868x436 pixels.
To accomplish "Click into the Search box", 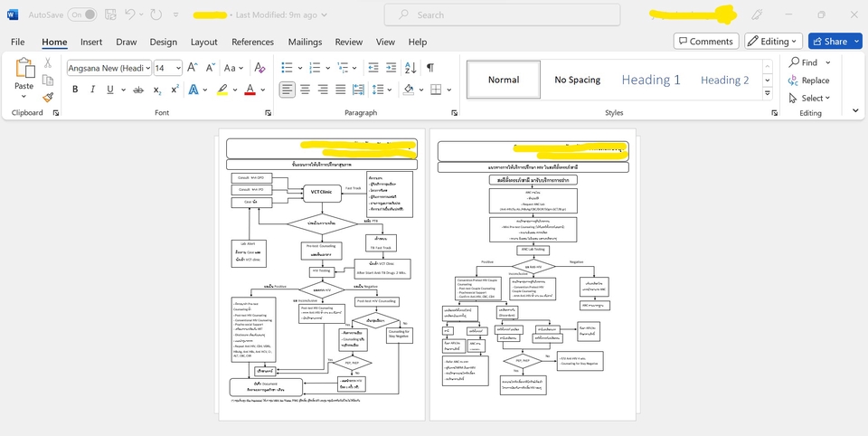I will click(x=502, y=15).
